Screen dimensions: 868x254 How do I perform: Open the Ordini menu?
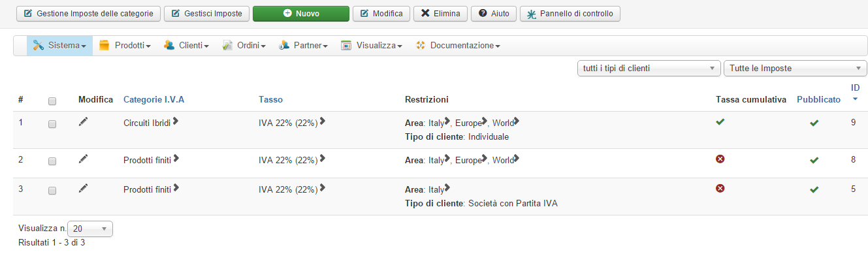[x=244, y=46]
